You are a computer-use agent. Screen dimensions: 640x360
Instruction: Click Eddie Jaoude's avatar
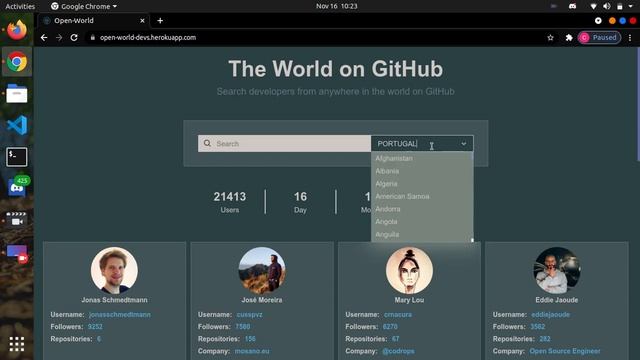557,270
